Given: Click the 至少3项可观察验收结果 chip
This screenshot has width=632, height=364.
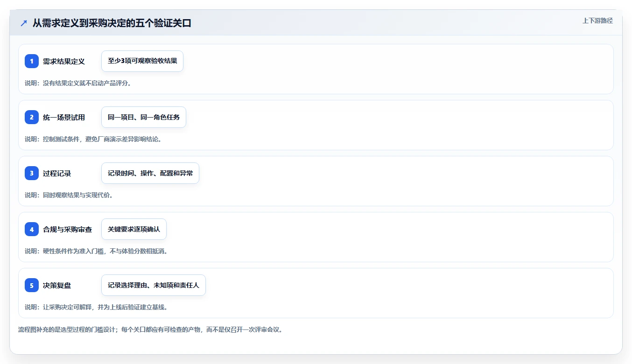Looking at the screenshot, I should [x=142, y=61].
